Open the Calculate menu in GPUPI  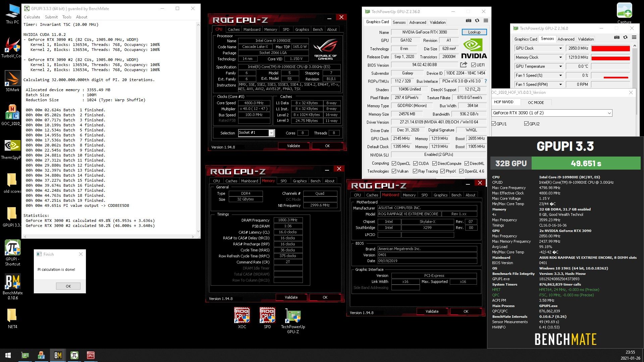pos(32,17)
